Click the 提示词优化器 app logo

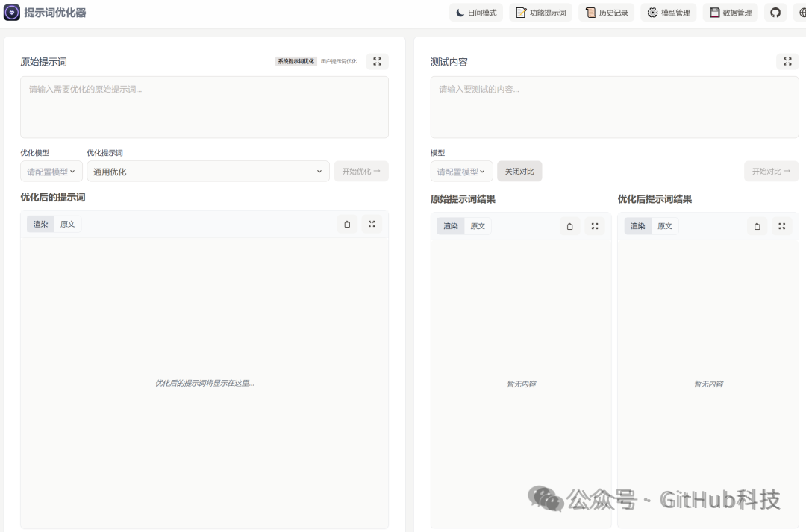[x=12, y=13]
